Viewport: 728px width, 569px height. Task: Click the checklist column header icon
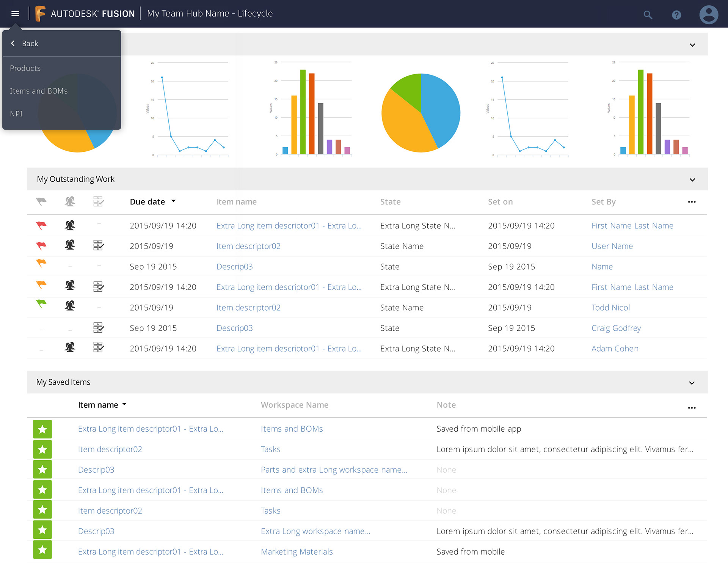(x=99, y=201)
